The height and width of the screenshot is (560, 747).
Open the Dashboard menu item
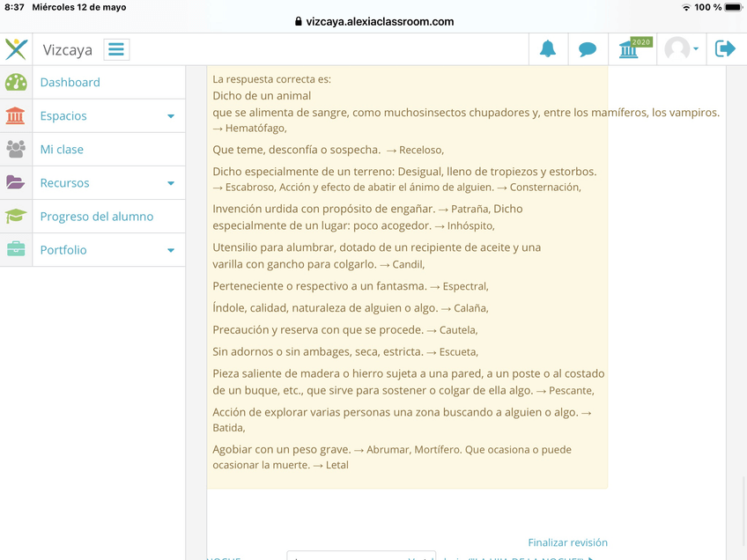click(70, 83)
